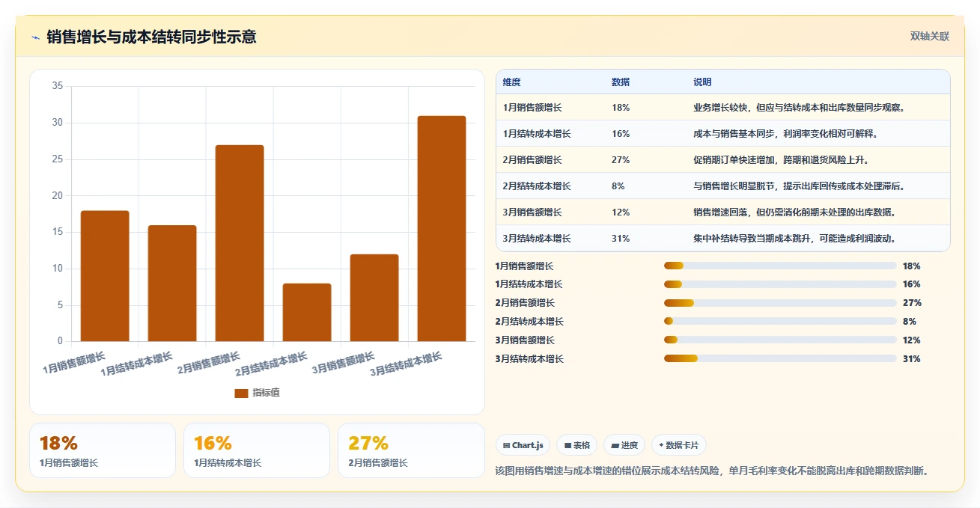The height and width of the screenshot is (508, 980).
Task: Select table cell 2月销售额增长
Action: [532, 160]
